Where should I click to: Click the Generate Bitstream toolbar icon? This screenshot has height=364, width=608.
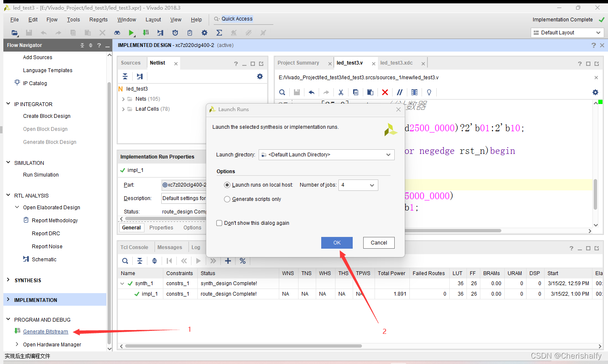pyautogui.click(x=146, y=33)
